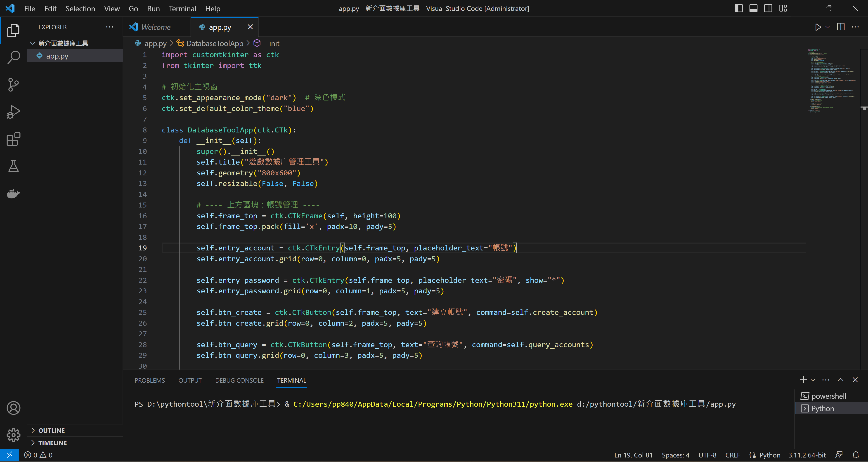The width and height of the screenshot is (868, 462).
Task: Open terminal launch profile dropdown
Action: (813, 380)
